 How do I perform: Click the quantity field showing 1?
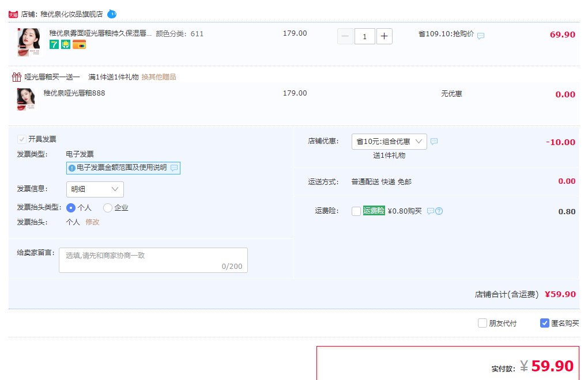[364, 36]
